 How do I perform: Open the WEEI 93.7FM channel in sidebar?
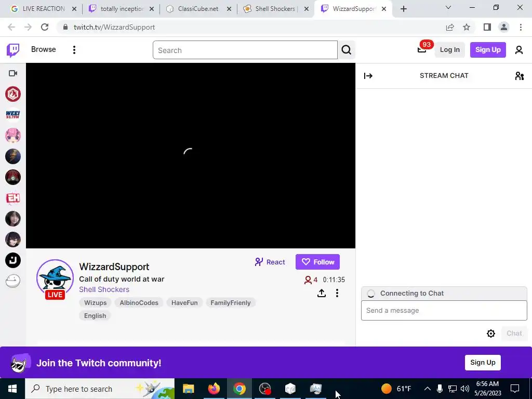click(13, 115)
